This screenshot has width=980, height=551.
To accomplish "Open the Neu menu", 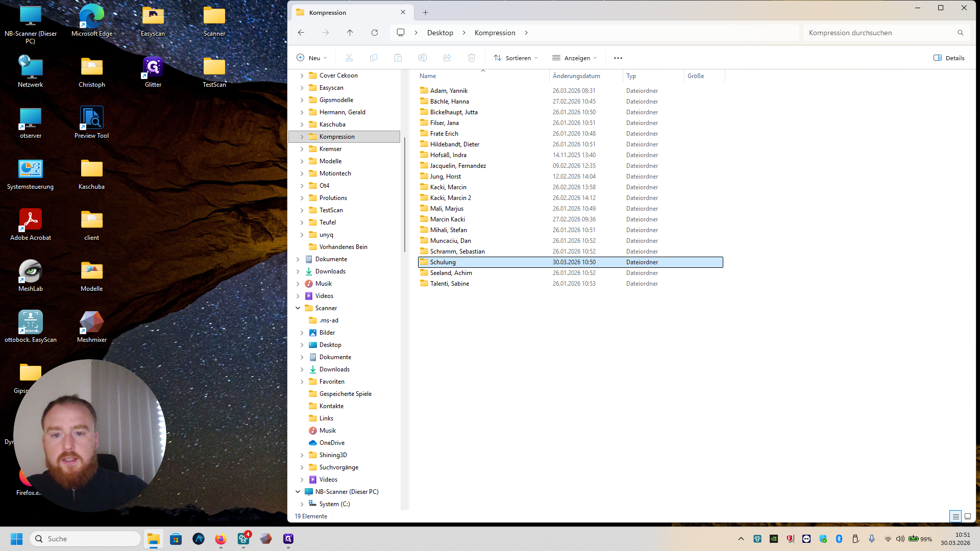I will [312, 58].
